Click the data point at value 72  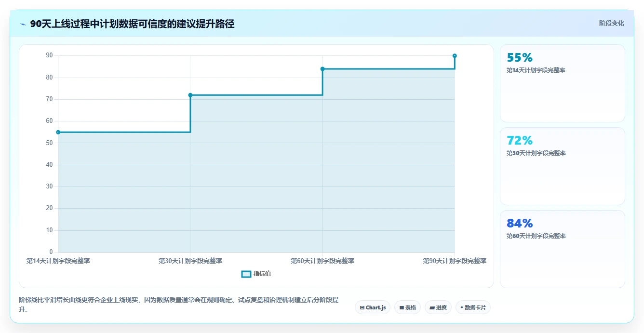(190, 95)
